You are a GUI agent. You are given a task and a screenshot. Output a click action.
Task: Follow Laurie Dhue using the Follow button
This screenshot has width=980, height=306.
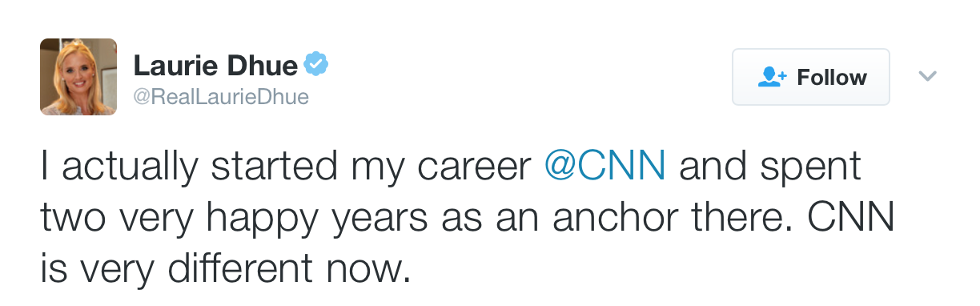811,77
